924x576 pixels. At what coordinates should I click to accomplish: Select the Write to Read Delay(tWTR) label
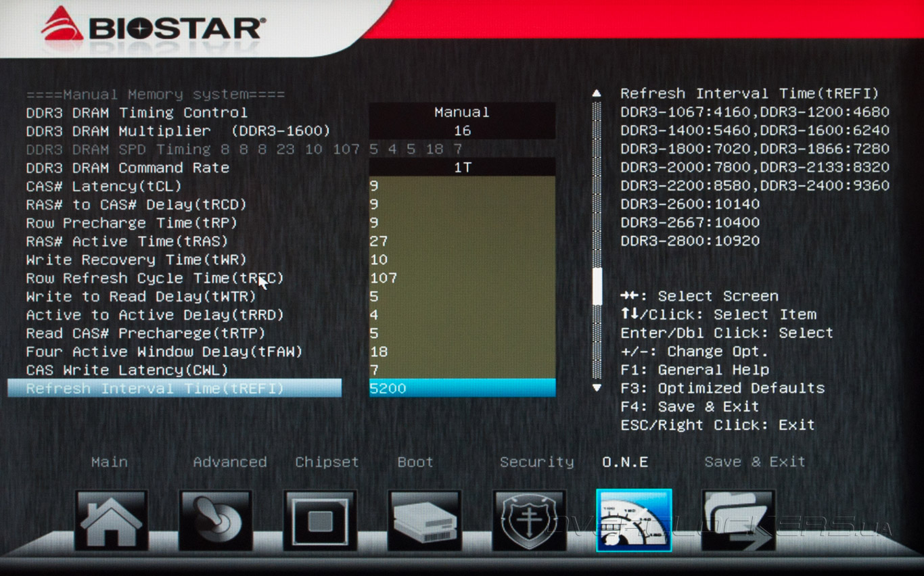(141, 296)
